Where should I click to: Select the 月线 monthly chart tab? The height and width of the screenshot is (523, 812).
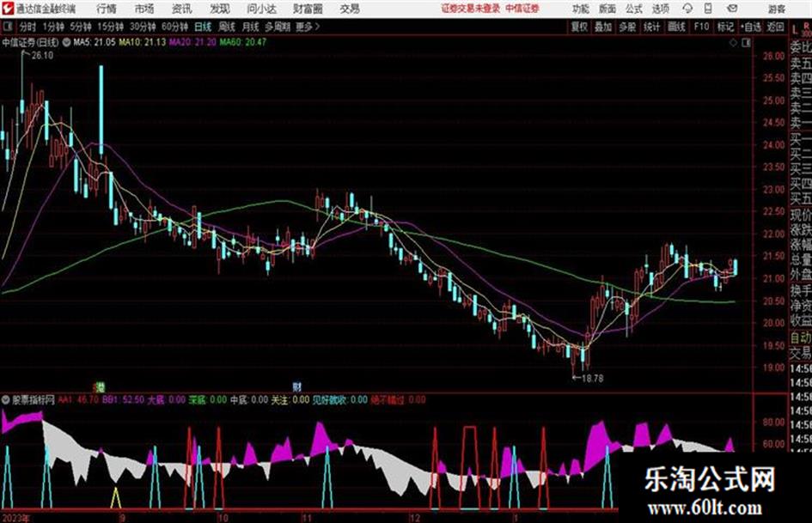coord(251,27)
